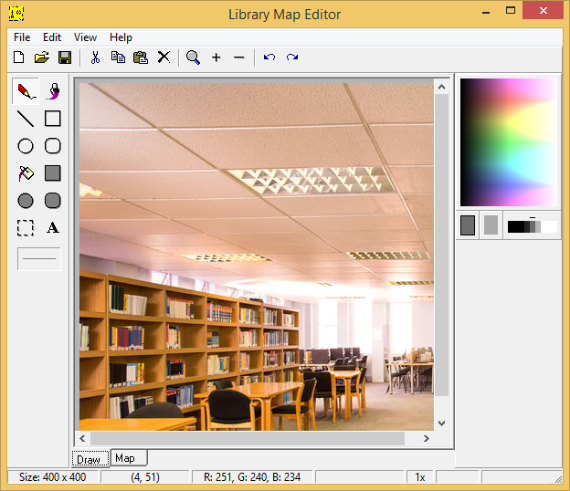Choose the hollow Rectangle tool
Viewport: 570px width, 491px height.
(53, 118)
